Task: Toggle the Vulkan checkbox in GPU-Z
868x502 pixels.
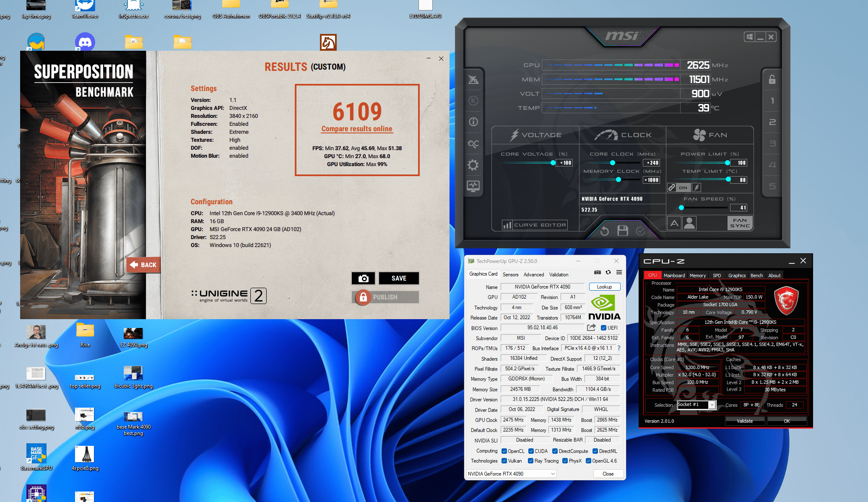Action: (x=504, y=461)
